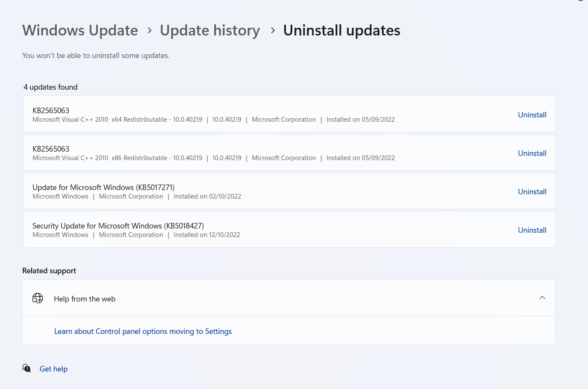
Task: Collapse the Help from the web section
Action: (542, 298)
